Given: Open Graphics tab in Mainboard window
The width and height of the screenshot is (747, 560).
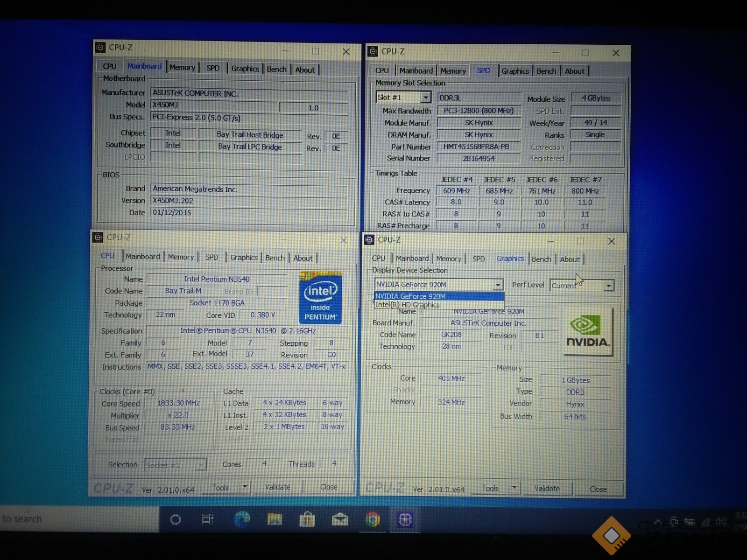Looking at the screenshot, I should tap(245, 69).
